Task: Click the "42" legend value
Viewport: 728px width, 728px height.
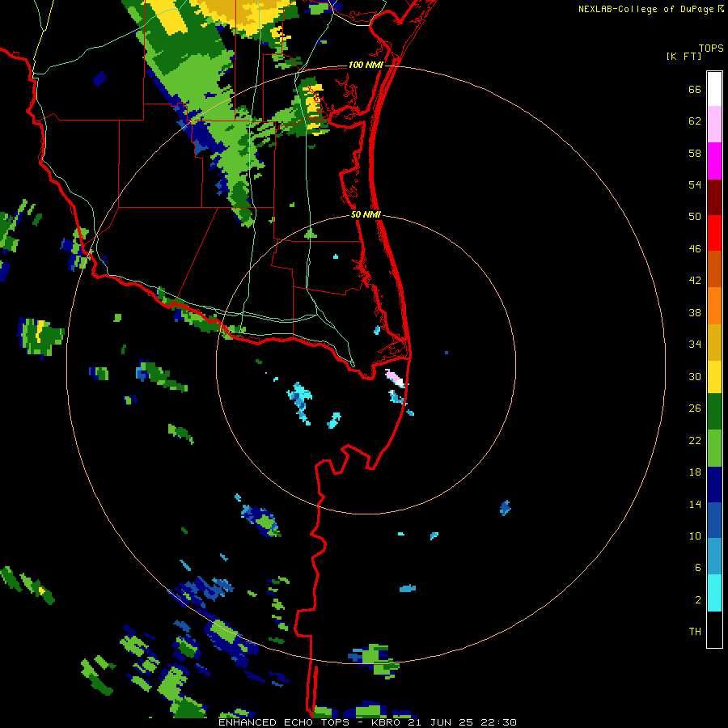Action: tap(695, 280)
